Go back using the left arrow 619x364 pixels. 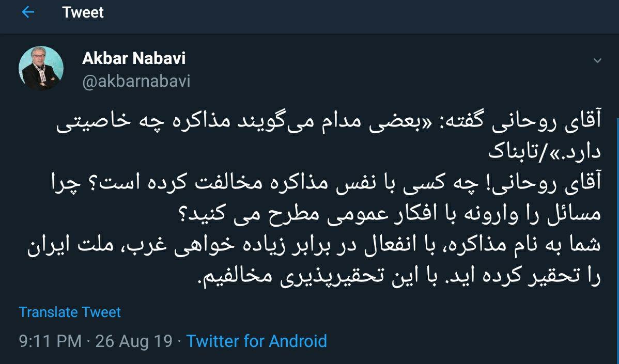coord(28,12)
